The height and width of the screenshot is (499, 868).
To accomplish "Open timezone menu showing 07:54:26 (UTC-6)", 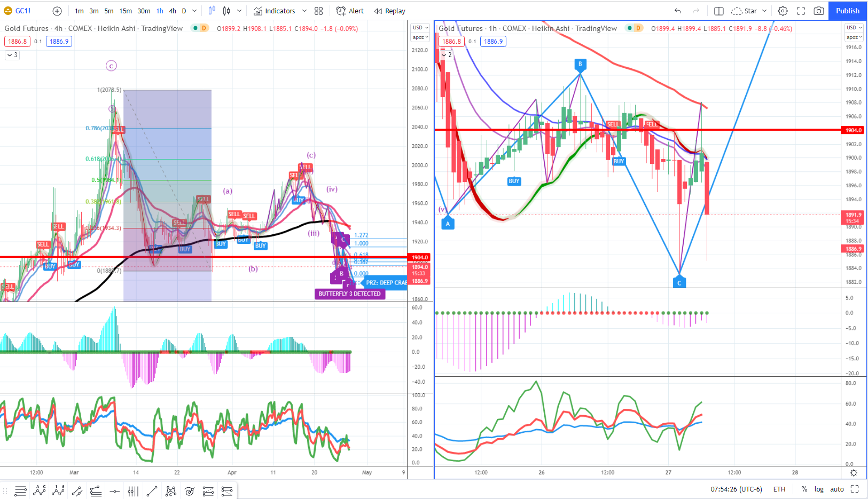I will (736, 489).
